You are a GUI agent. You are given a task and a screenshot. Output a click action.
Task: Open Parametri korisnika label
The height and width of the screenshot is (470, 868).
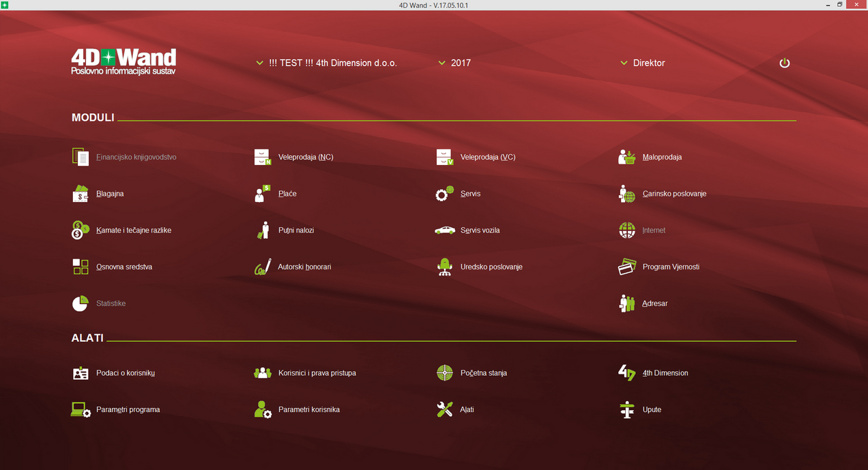(309, 410)
